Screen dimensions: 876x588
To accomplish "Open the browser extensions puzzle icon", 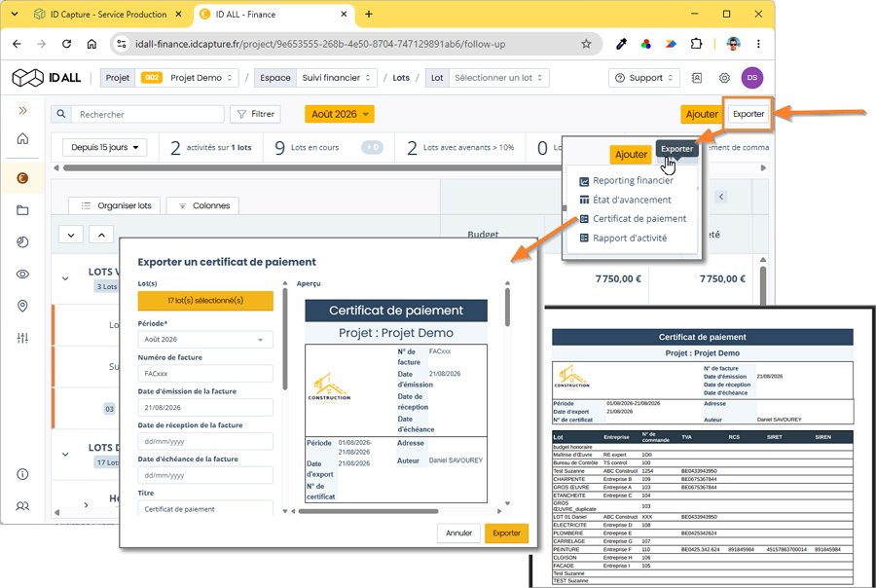I will 696,44.
